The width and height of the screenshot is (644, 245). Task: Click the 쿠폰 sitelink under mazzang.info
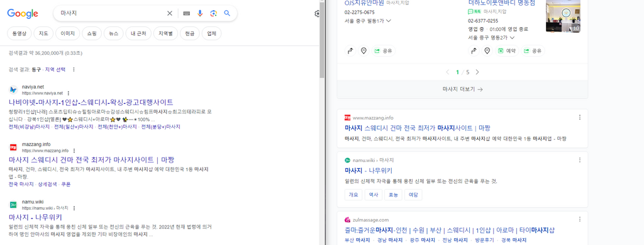click(65, 185)
